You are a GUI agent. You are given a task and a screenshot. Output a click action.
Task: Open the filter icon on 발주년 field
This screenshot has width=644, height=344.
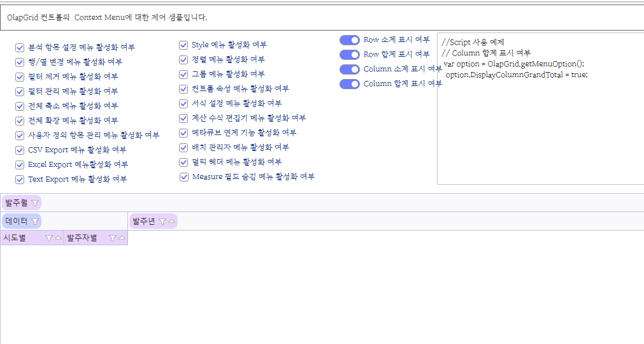(x=162, y=221)
